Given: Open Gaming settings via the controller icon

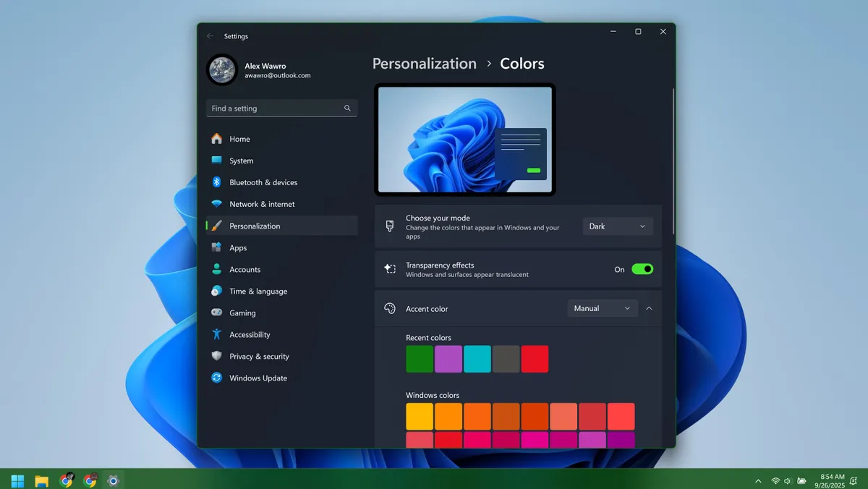Looking at the screenshot, I should (x=216, y=312).
